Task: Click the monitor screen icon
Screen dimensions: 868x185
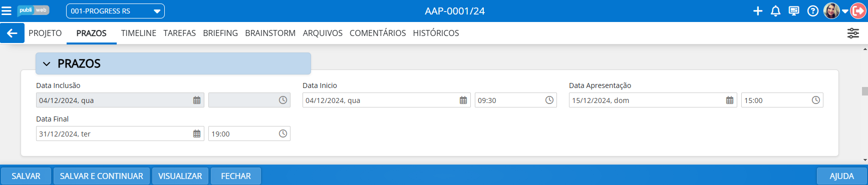Action: [x=794, y=10]
